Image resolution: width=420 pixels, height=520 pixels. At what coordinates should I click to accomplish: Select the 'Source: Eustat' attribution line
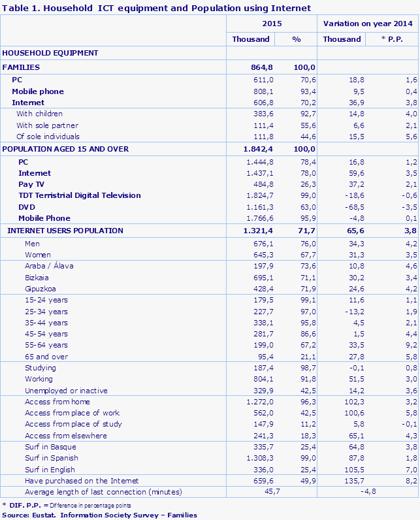[x=99, y=515]
